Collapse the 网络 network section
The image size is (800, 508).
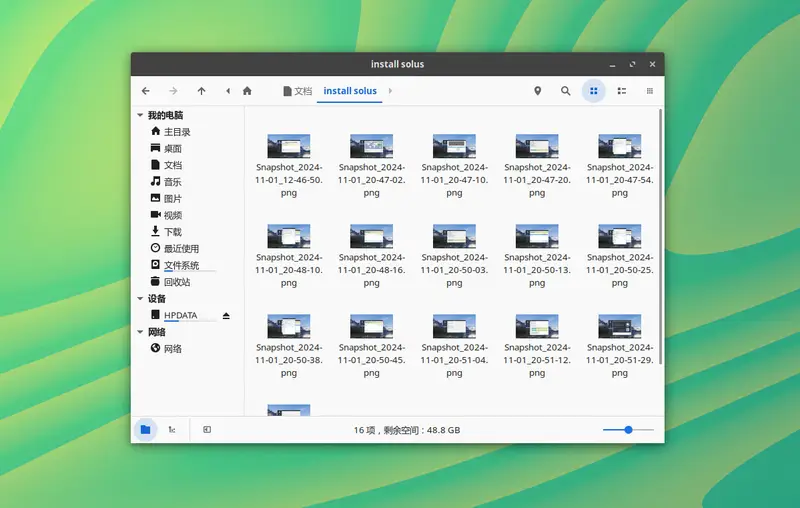click(x=140, y=332)
